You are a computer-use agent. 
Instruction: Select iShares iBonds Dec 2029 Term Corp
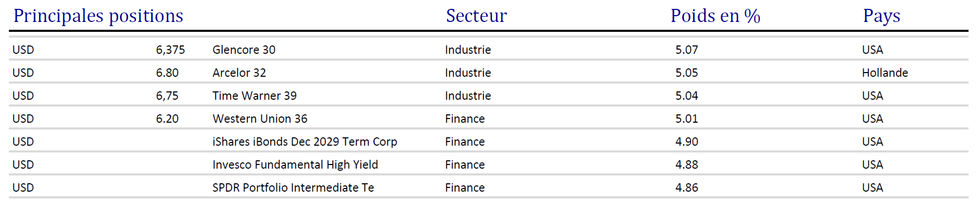305,142
